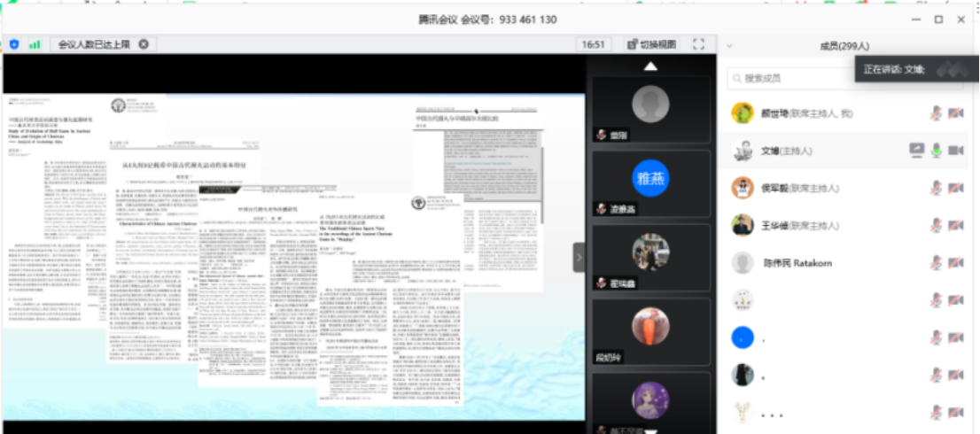The image size is (980, 434).
Task: Click the muted mic icon for 侯军毅
Action: (936, 188)
